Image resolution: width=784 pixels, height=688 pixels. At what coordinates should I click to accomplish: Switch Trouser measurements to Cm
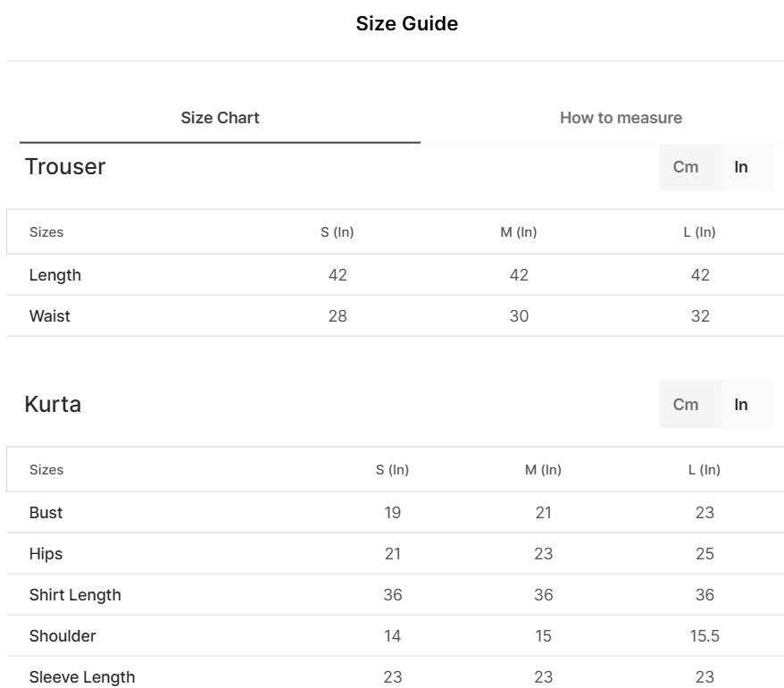click(x=686, y=167)
